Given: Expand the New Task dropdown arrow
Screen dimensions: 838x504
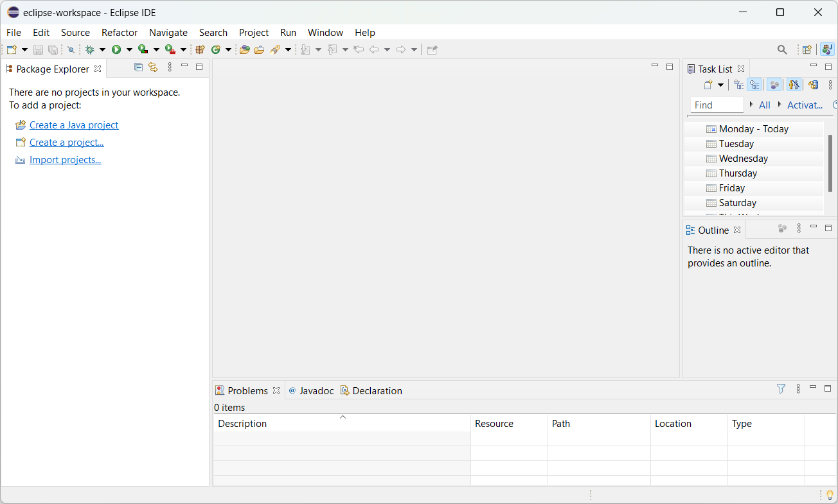Looking at the screenshot, I should [x=720, y=85].
